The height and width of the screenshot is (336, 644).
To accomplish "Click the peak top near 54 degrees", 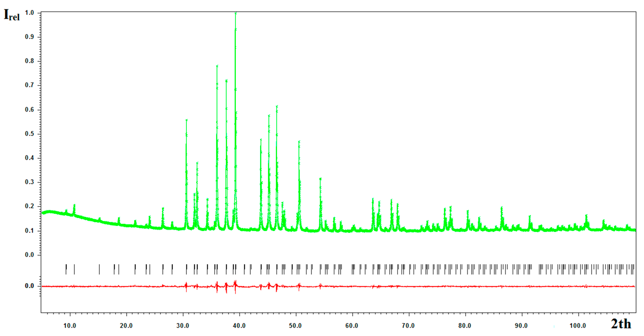I will [320, 179].
